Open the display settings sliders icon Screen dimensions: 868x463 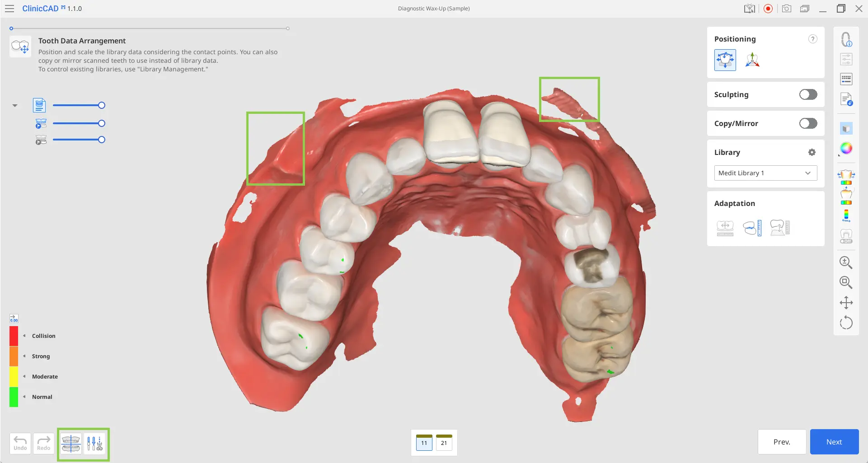(x=846, y=59)
